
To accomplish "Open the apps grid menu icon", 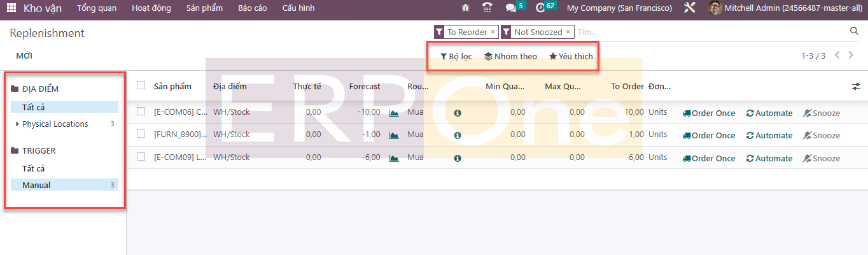I will point(11,8).
